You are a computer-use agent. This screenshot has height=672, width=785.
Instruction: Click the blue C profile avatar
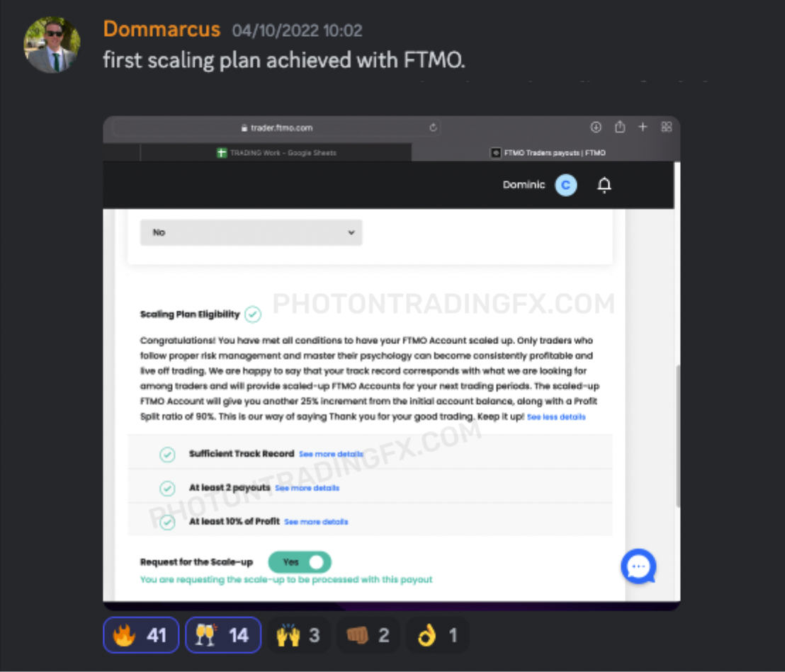pos(565,185)
